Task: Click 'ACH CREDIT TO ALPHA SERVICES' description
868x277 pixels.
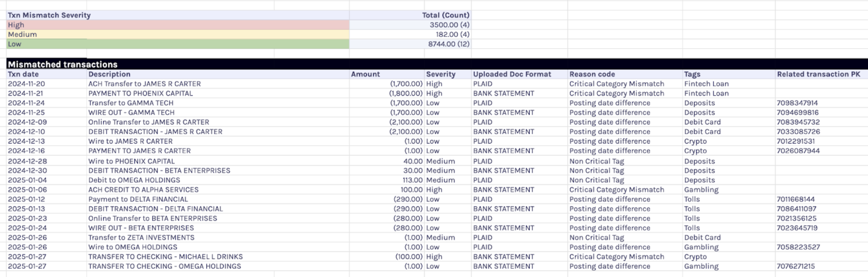Action: (218, 190)
